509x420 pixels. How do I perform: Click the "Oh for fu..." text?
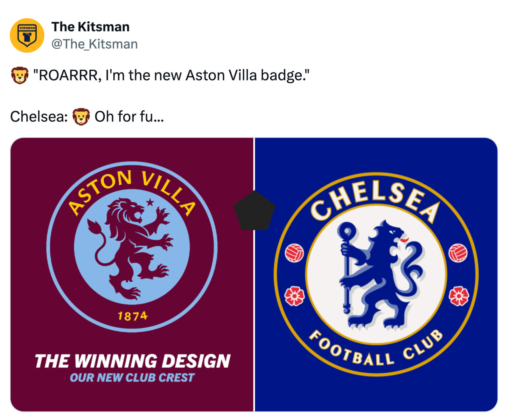(x=129, y=117)
